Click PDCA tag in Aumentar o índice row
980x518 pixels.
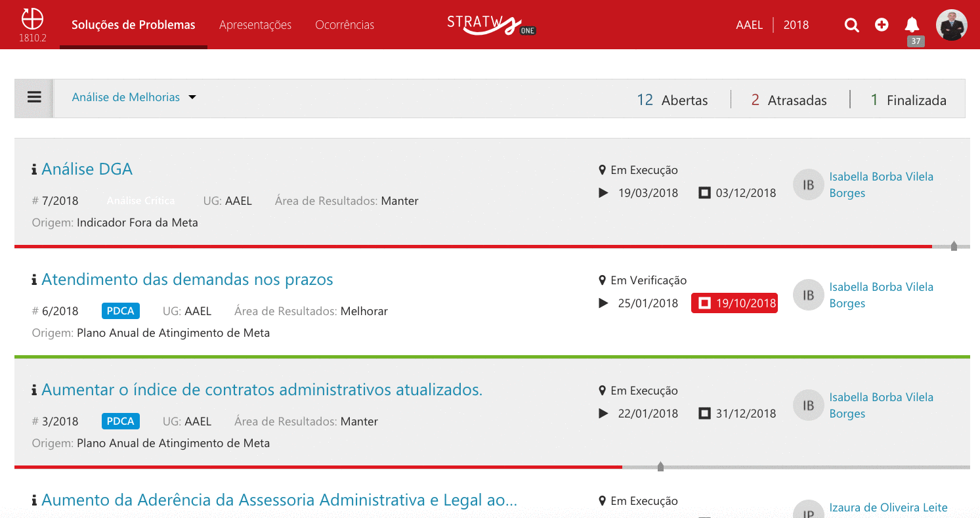[x=120, y=421]
